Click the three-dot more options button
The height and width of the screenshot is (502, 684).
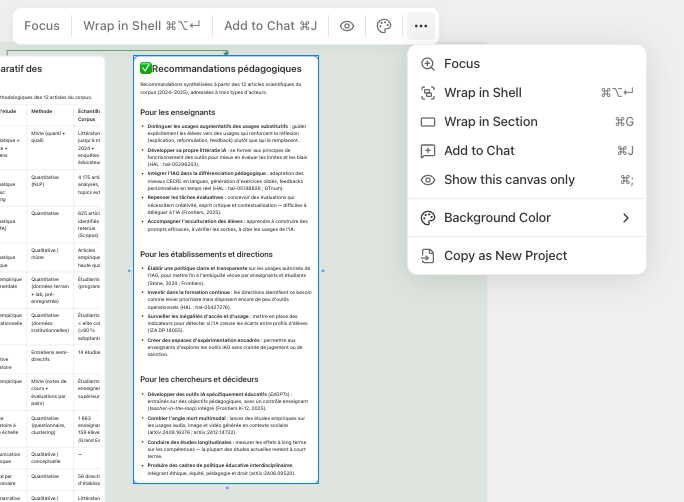[421, 26]
